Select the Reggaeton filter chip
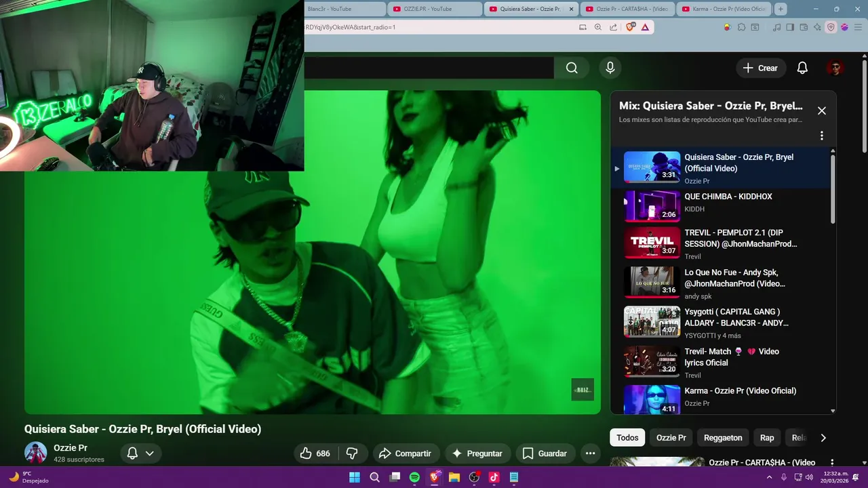This screenshot has width=868, height=488. [723, 438]
